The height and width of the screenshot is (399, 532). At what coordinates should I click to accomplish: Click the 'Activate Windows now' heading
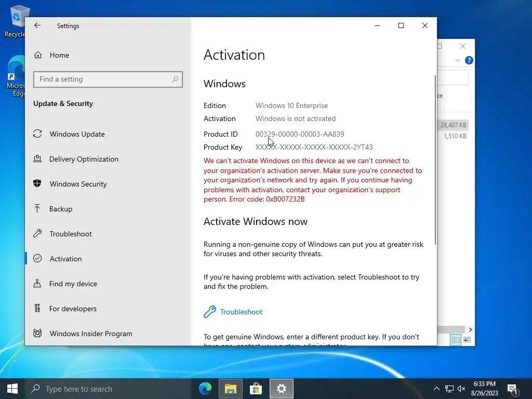pyautogui.click(x=256, y=221)
